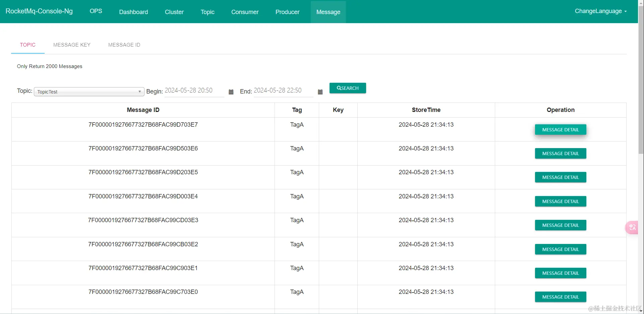This screenshot has height=314, width=644.
Task: Click the Operation column header
Action: pyautogui.click(x=561, y=110)
